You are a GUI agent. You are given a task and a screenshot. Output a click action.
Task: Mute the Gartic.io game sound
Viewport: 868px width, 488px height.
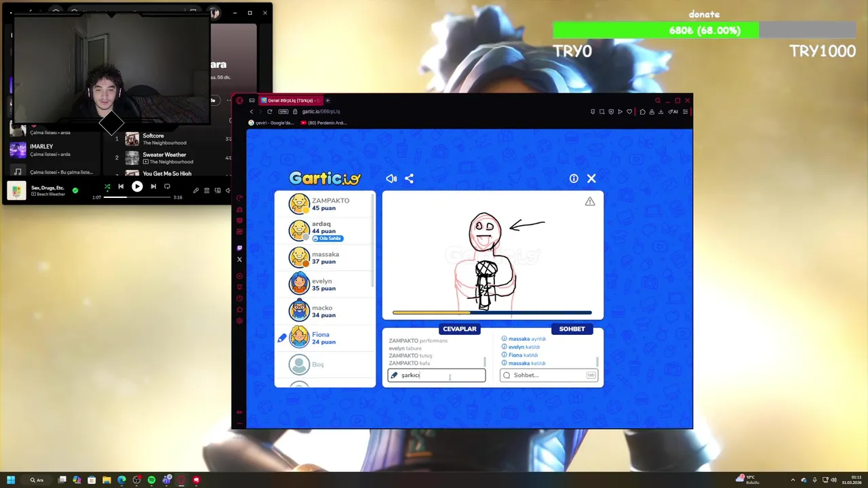point(391,178)
